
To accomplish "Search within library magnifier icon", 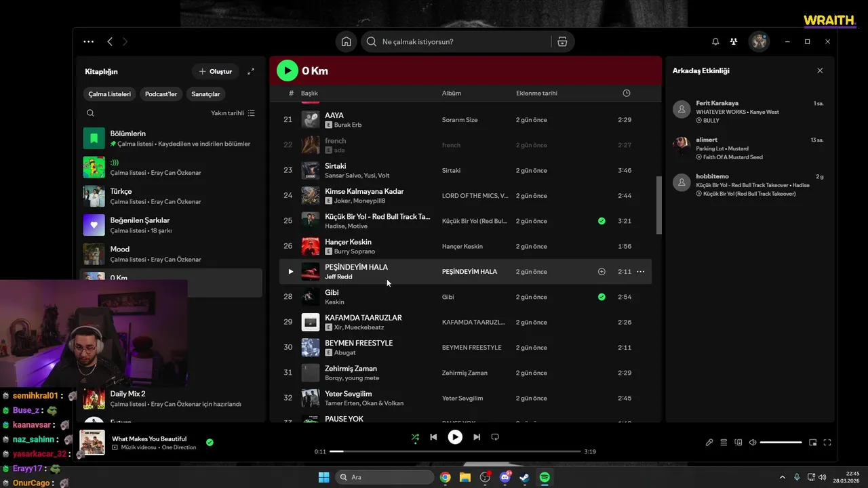I will (90, 113).
